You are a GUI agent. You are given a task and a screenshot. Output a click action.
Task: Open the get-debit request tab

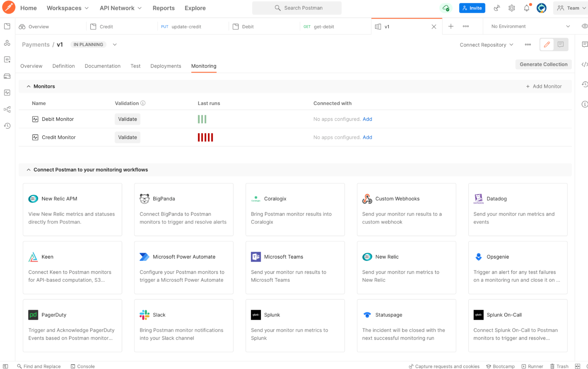[335, 26]
